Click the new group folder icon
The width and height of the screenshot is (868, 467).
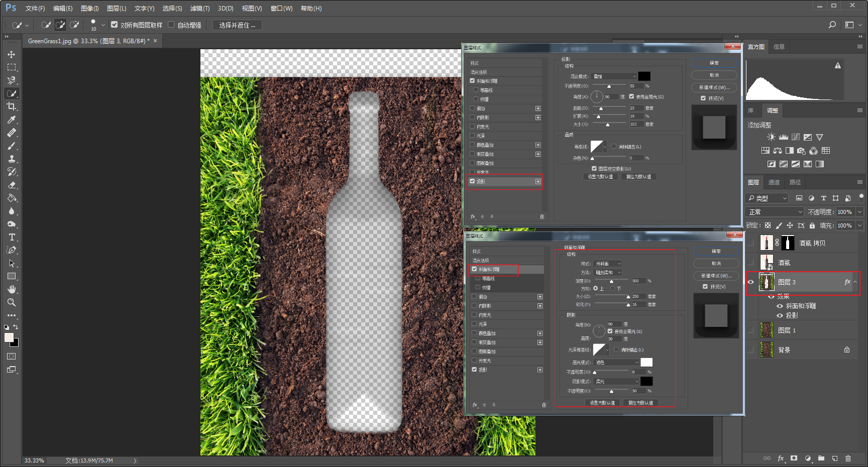pyautogui.click(x=821, y=458)
